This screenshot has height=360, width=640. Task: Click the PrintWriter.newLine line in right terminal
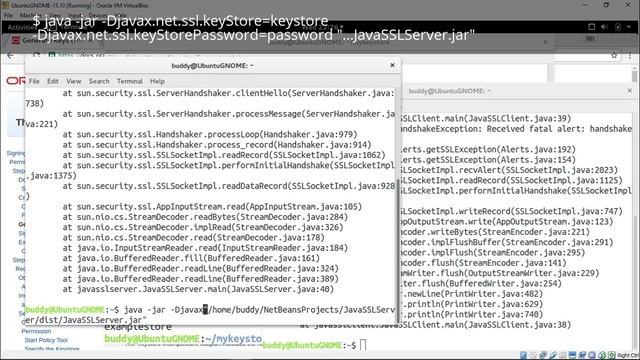point(471,294)
